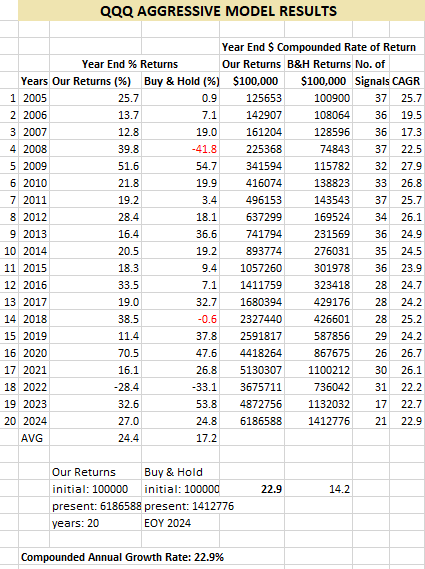Select the 36.6 Buy & Hold value for 2013
Image resolution: width=425 pixels, height=569 pixels.
pyautogui.click(x=207, y=234)
